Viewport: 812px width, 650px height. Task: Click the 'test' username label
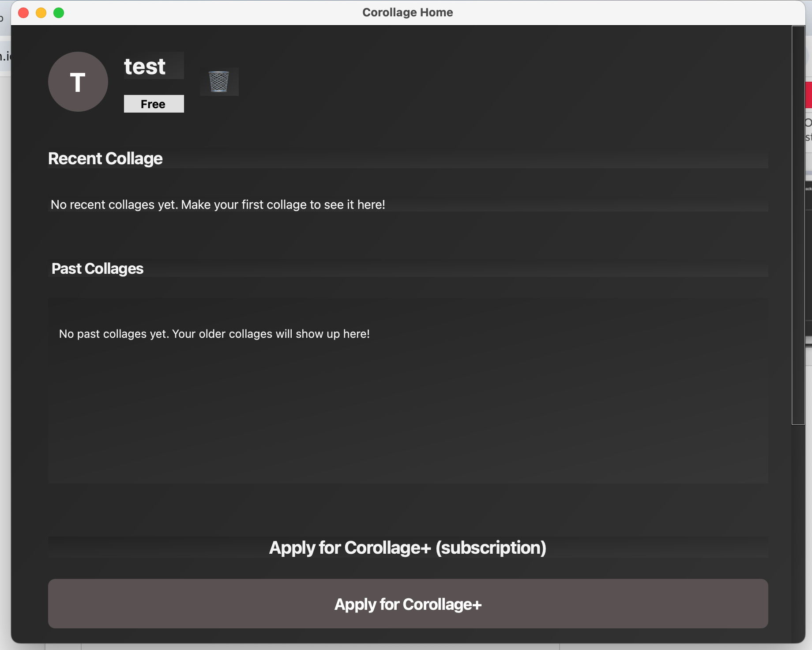[x=145, y=66]
